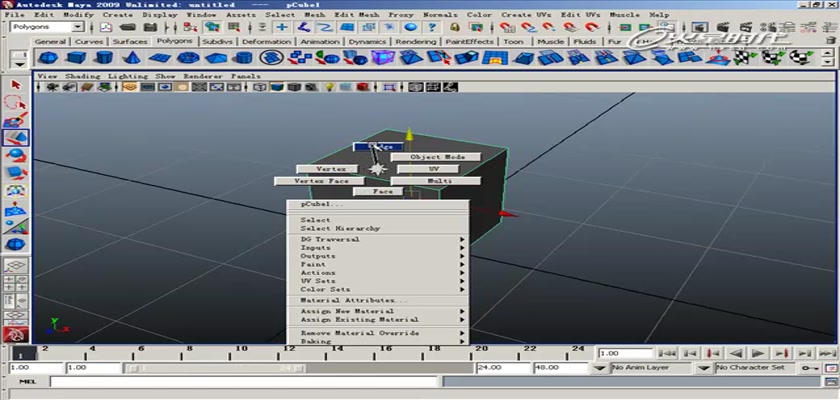This screenshot has height=400, width=840.
Task: Choose Vertex Face in marking menu
Action: [320, 181]
